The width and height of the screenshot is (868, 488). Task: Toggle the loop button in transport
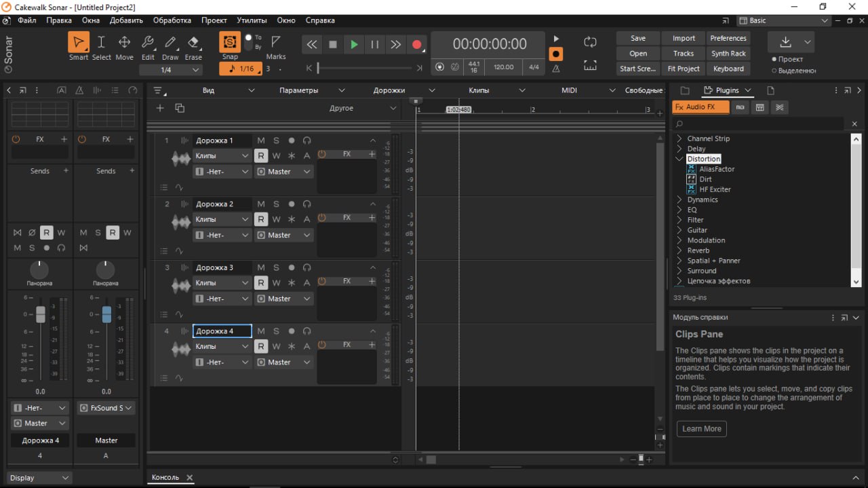pyautogui.click(x=590, y=42)
